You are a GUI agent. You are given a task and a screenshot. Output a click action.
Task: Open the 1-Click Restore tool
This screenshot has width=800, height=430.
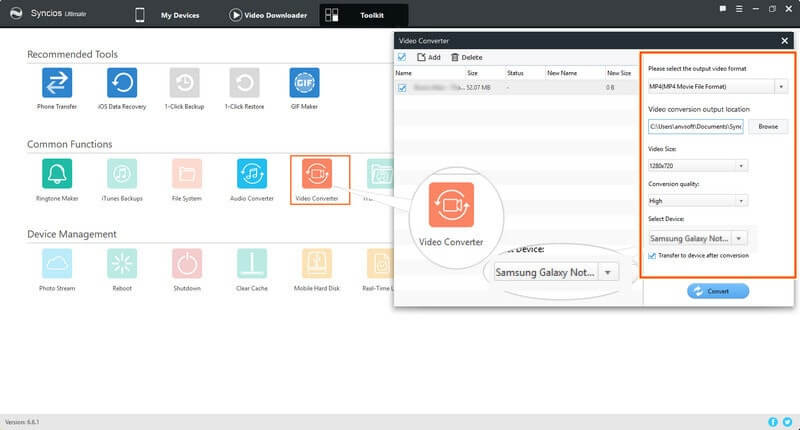click(x=244, y=83)
